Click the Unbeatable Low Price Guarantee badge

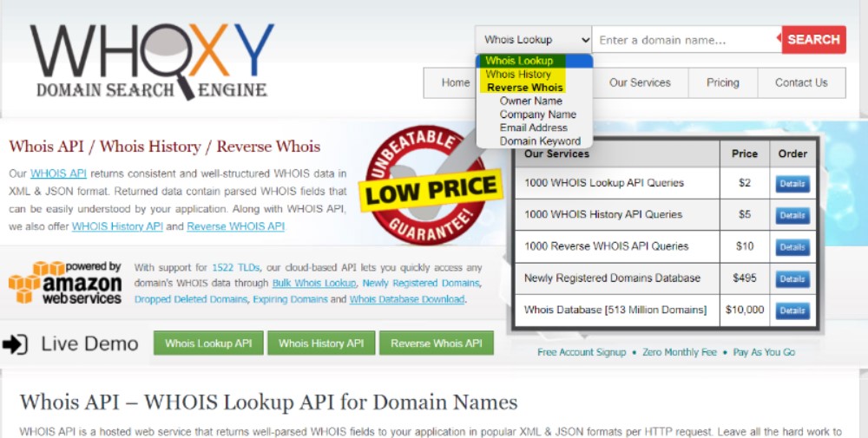[x=430, y=186]
